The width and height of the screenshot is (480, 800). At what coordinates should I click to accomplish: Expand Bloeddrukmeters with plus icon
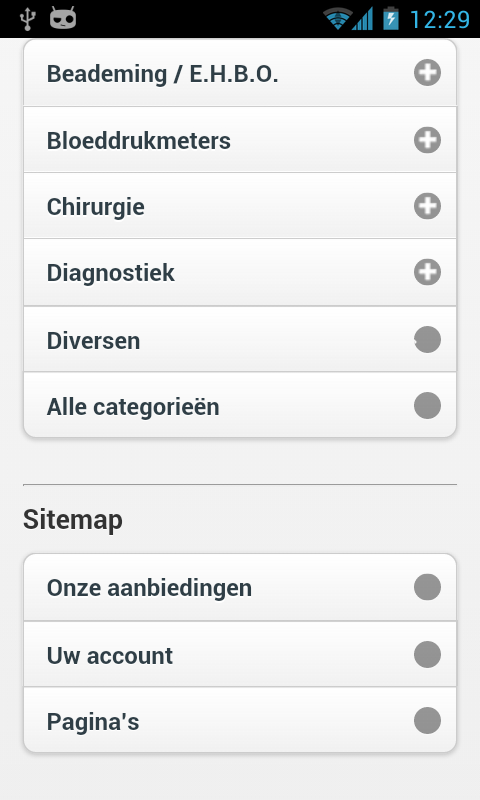(427, 140)
